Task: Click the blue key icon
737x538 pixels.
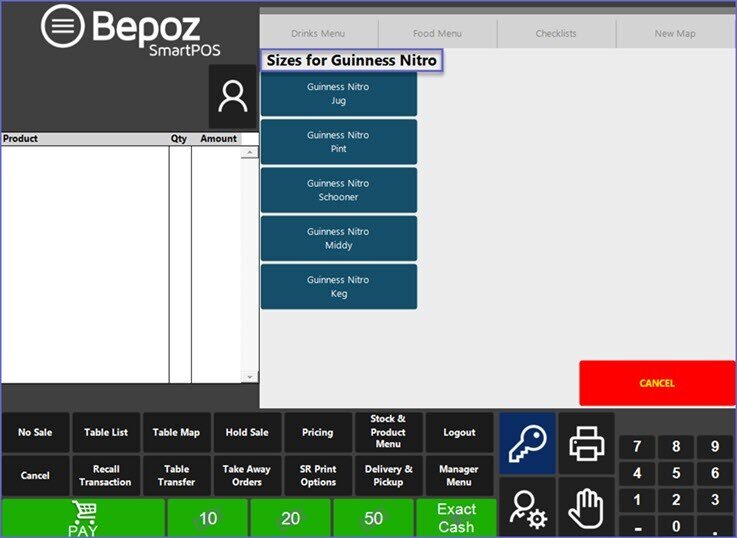Action: [x=527, y=444]
